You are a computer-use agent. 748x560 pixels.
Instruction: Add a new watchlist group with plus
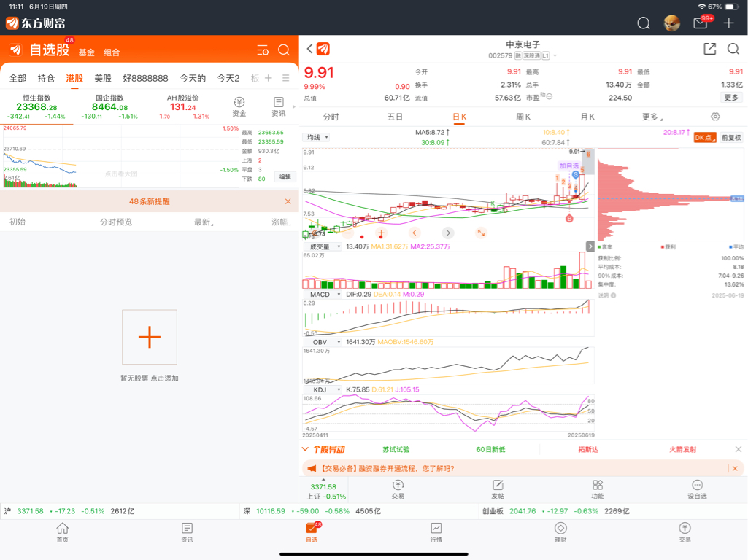[269, 78]
